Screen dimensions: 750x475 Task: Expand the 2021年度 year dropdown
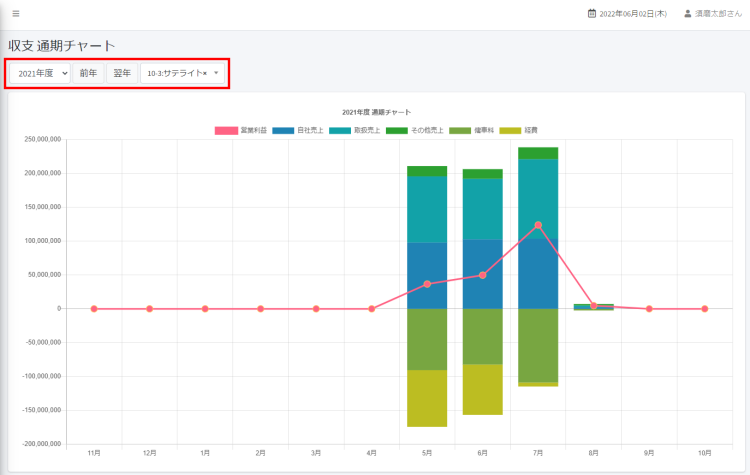coord(42,73)
